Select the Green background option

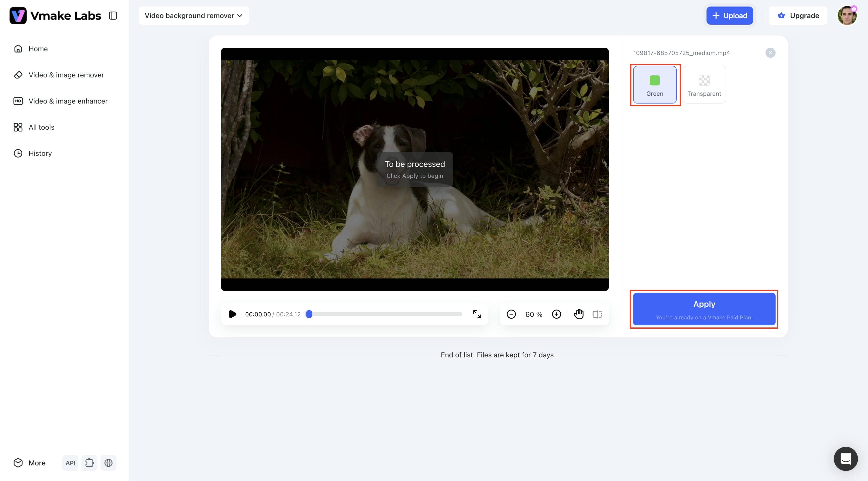point(655,85)
